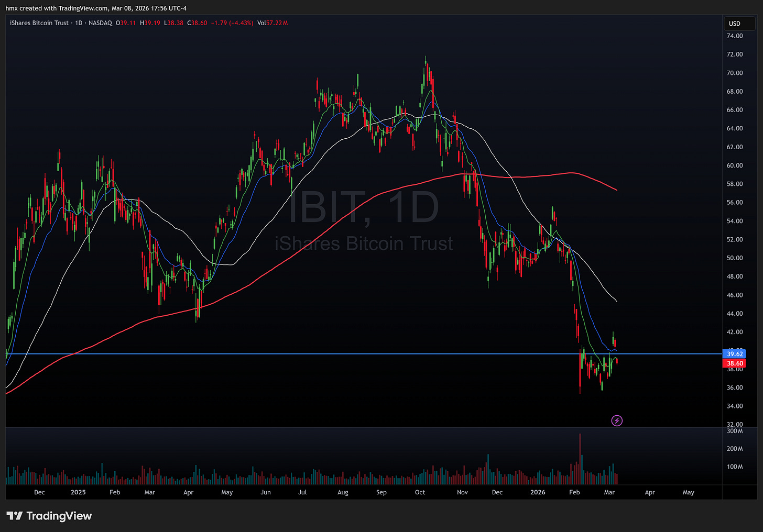Click the Jul time axis label

pos(302,492)
